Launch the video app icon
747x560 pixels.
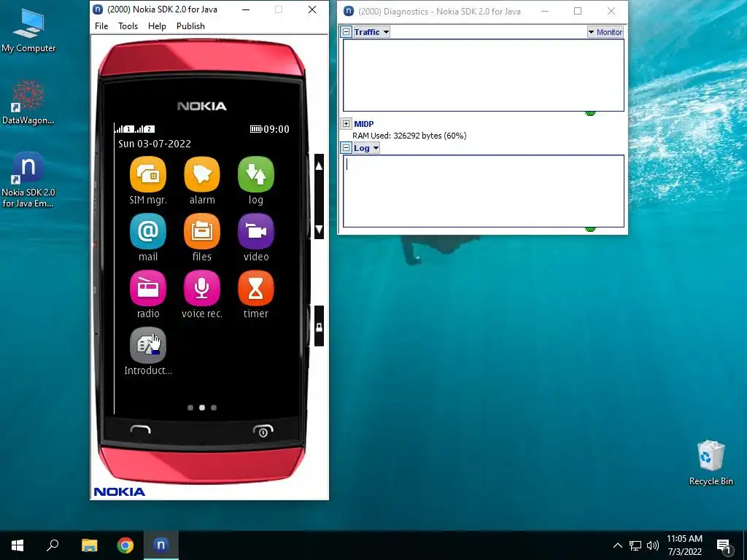pyautogui.click(x=256, y=231)
